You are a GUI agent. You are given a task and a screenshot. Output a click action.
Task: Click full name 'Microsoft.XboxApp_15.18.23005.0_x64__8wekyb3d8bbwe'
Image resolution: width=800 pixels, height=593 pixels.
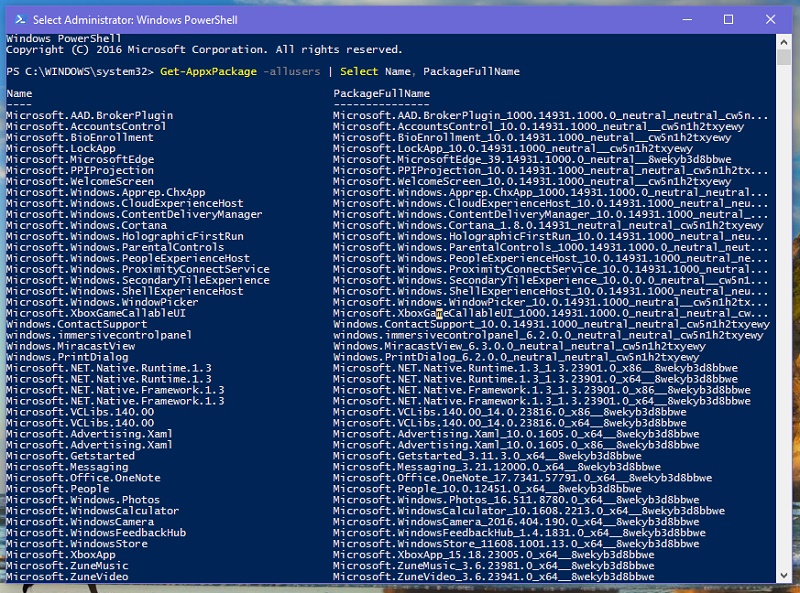[494, 555]
